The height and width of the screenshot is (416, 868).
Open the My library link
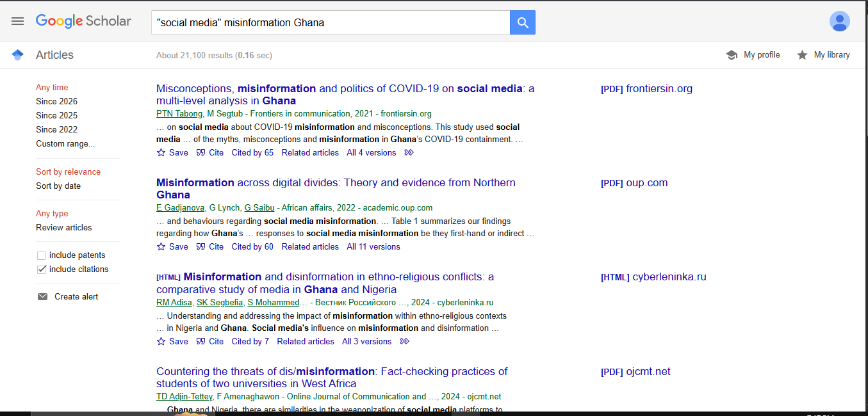point(831,55)
